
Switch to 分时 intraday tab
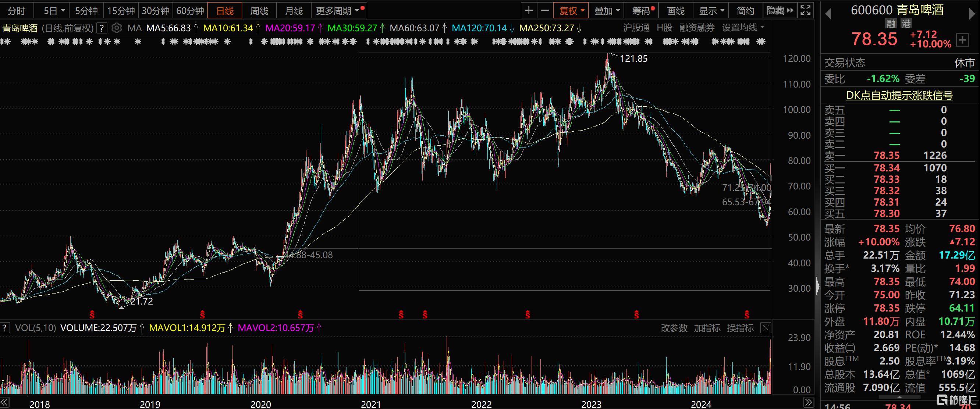coord(17,11)
